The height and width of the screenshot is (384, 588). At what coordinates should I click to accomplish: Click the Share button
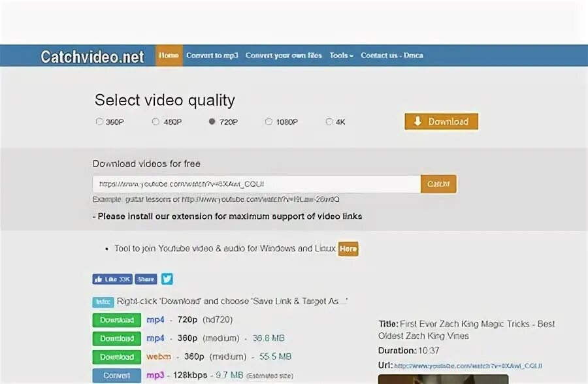(x=146, y=279)
